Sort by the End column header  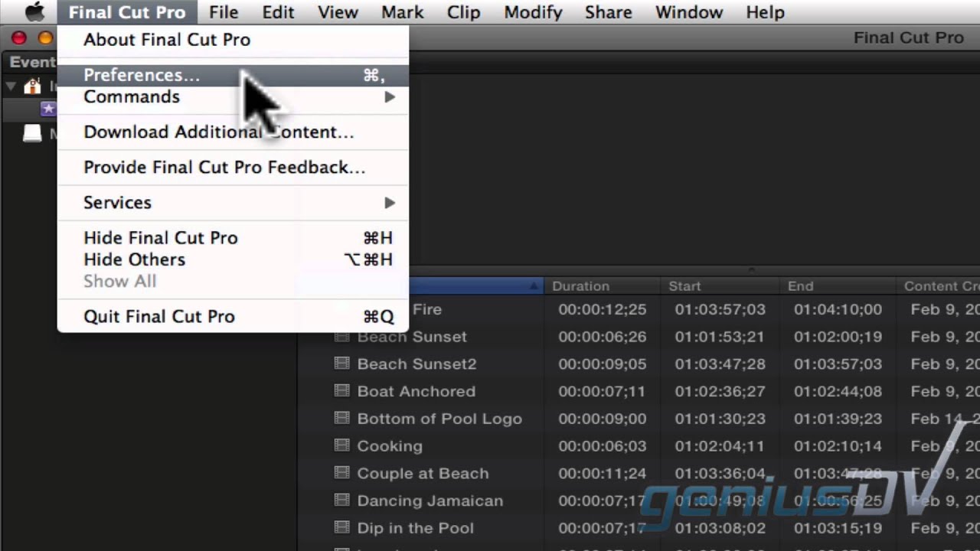(x=837, y=285)
